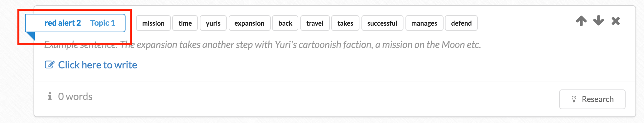Select the "time" keyword tag
The width and height of the screenshot is (644, 123).
point(185,23)
